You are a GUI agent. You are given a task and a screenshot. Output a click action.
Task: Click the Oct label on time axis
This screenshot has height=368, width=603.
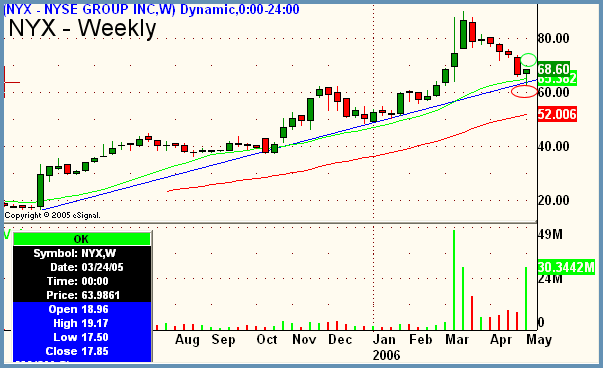tap(267, 340)
